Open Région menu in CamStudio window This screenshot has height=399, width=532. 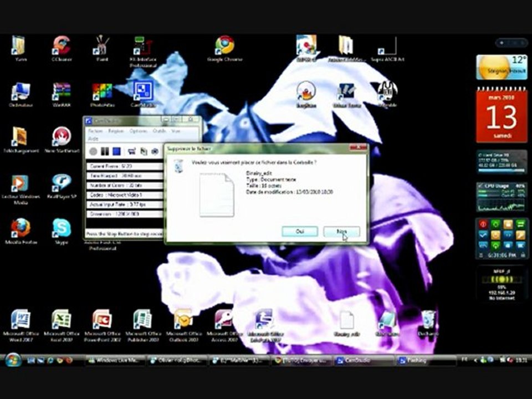coord(116,131)
